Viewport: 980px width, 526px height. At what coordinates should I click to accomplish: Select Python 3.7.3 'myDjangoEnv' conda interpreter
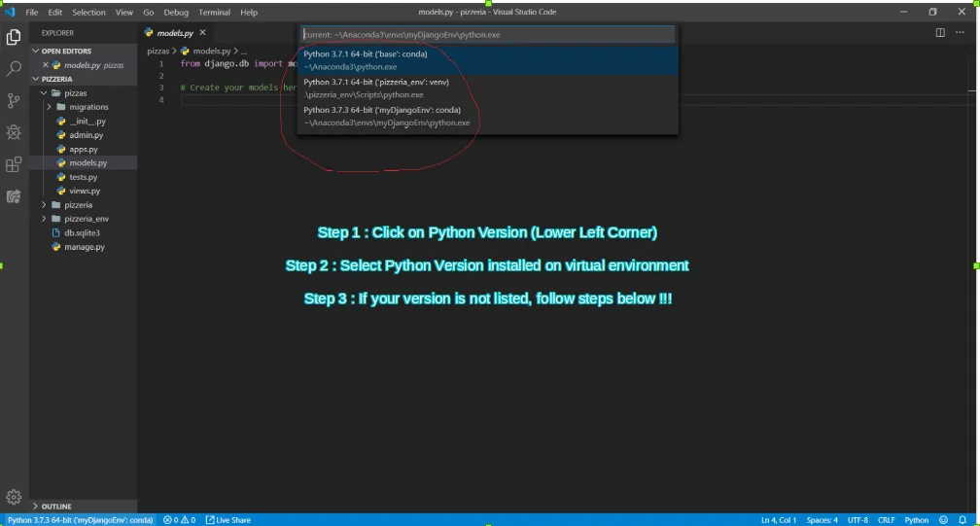[x=487, y=117]
